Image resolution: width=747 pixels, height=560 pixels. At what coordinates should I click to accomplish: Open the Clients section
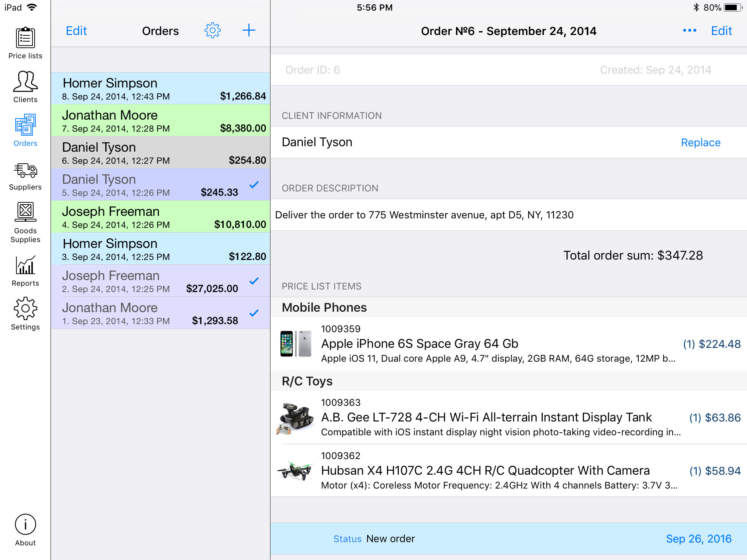coord(25,87)
